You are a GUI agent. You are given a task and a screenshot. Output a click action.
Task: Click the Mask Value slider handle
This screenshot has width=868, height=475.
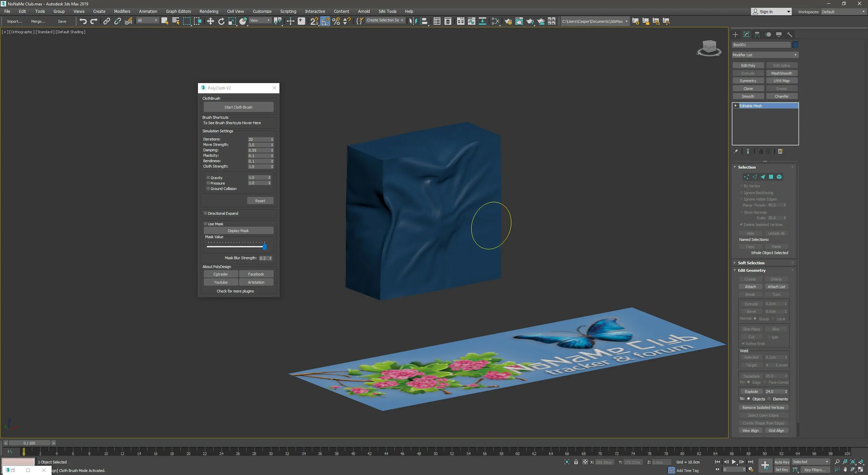pos(264,247)
